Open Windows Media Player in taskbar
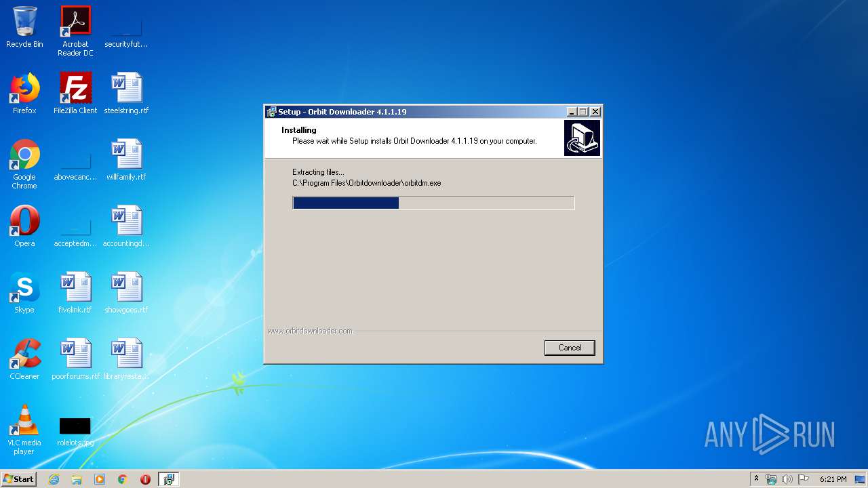Image resolution: width=868 pixels, height=488 pixels. click(x=100, y=479)
